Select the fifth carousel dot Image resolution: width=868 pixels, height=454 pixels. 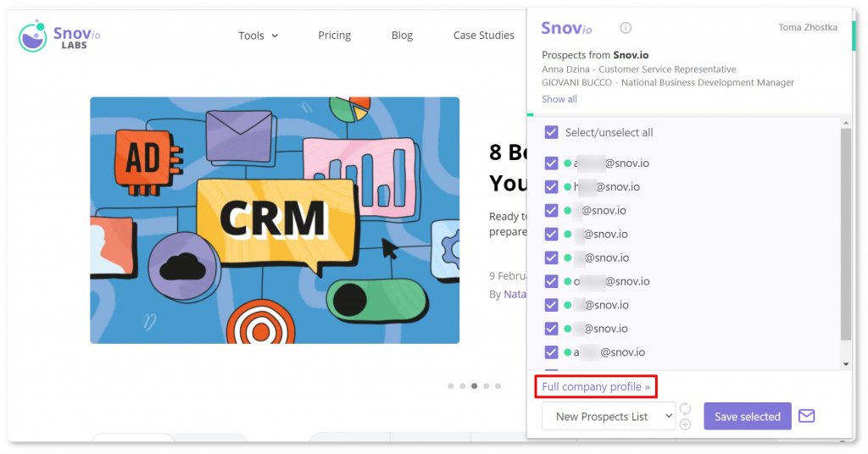coord(498,386)
